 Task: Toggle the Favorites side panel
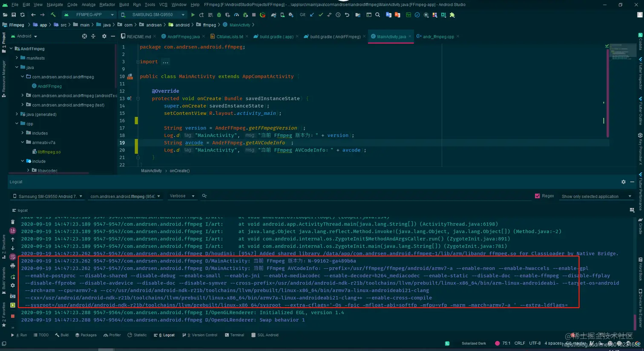coord(3,314)
